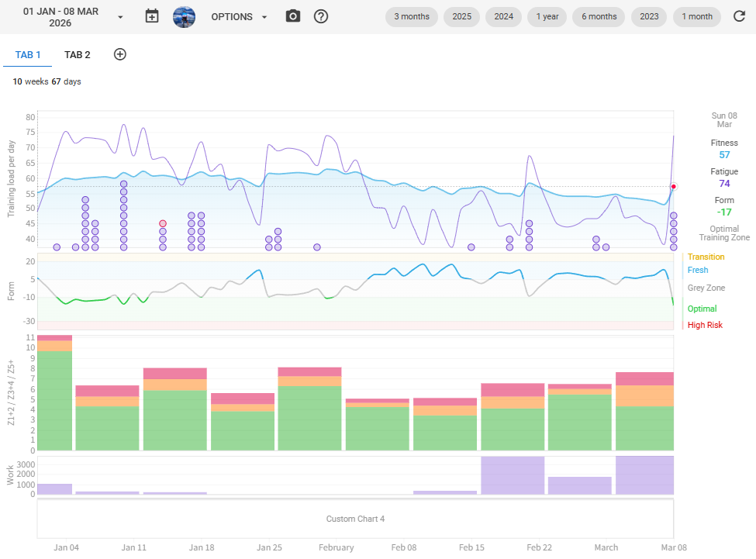Image resolution: width=756 pixels, height=559 pixels.
Task: Click the refresh icon
Action: tap(739, 16)
